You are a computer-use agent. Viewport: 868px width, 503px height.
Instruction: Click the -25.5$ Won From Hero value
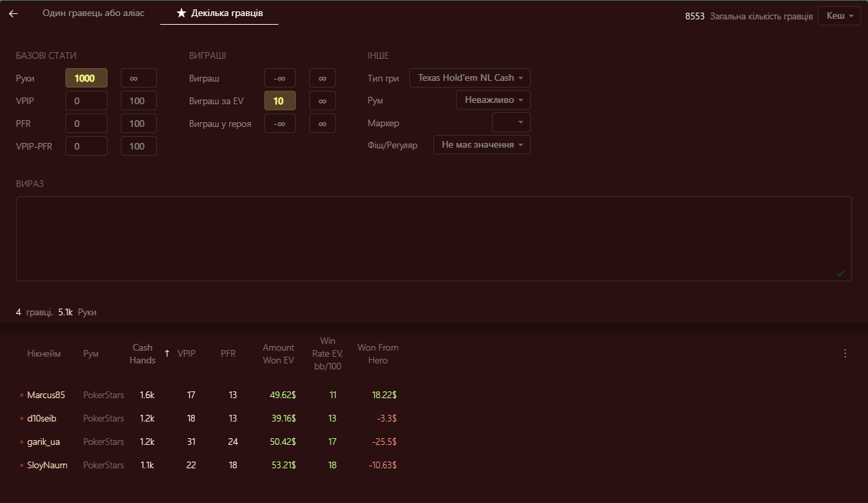click(385, 442)
